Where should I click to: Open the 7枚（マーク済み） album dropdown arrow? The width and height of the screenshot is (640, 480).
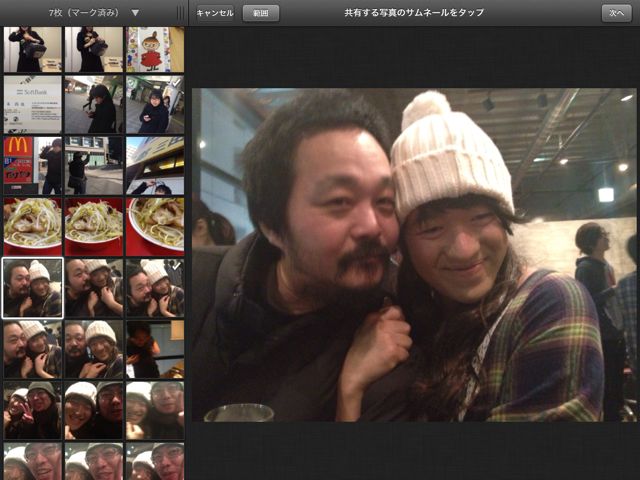click(x=135, y=13)
